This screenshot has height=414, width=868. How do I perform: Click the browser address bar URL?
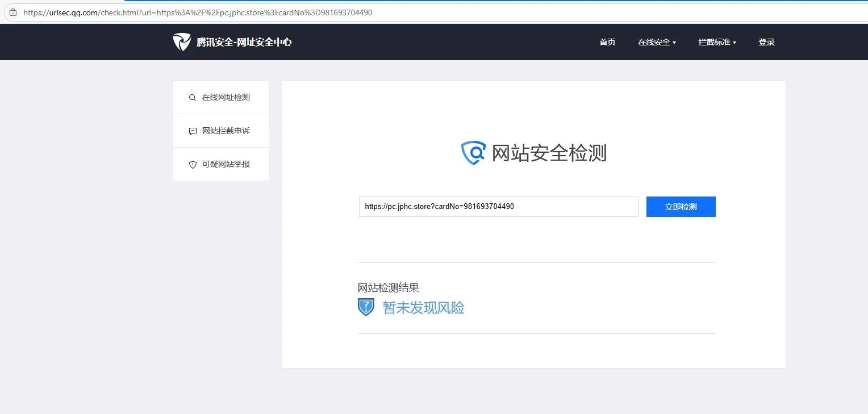point(198,12)
